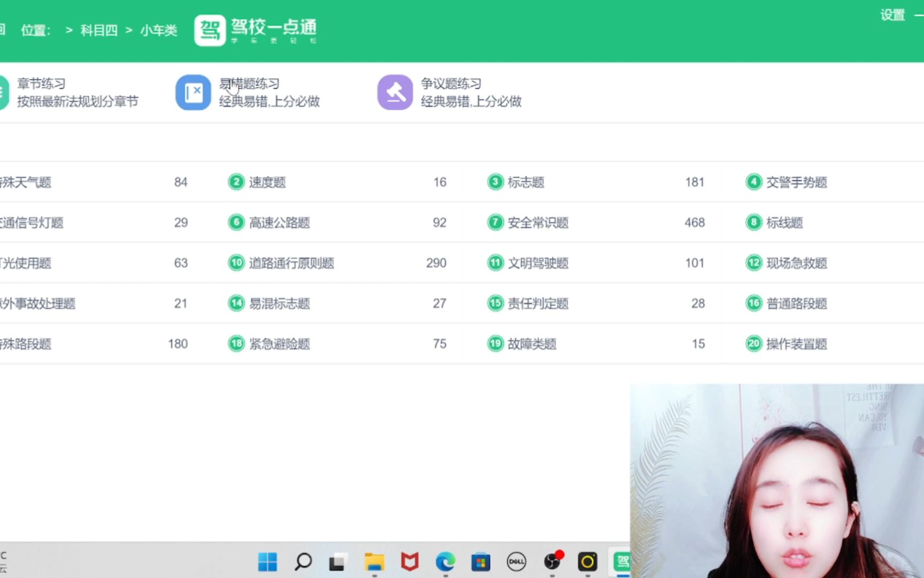Switch to 驾校一点通 app on taskbar
Screen dimensions: 924x578
coord(621,561)
